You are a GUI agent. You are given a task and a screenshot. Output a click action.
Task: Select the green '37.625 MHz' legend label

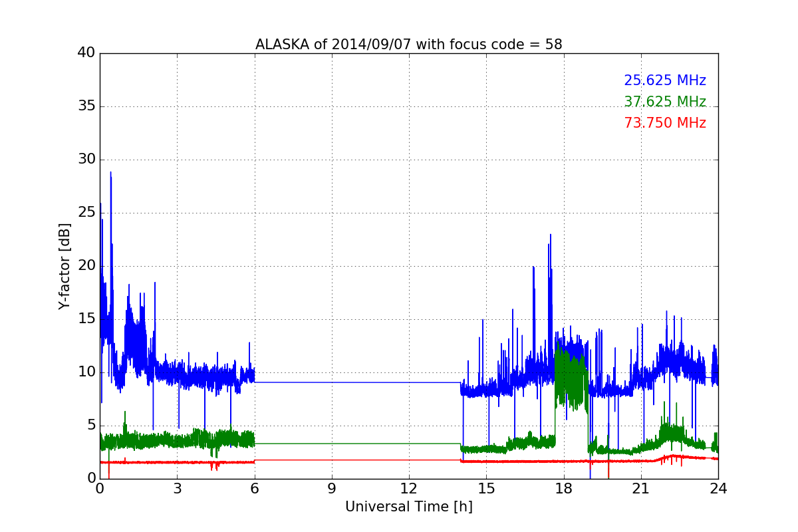pyautogui.click(x=665, y=102)
